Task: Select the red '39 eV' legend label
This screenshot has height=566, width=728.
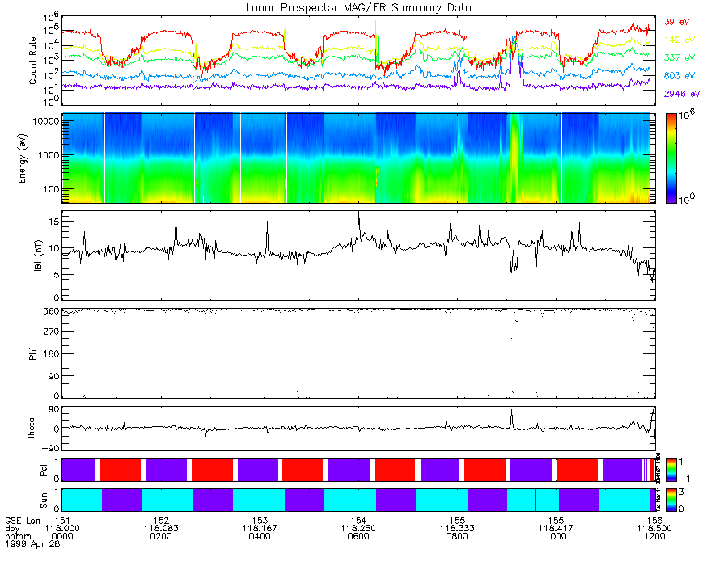Action: (676, 22)
